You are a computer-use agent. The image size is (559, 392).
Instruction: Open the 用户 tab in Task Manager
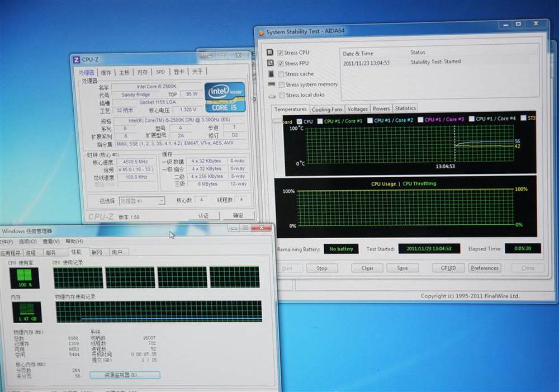point(117,253)
